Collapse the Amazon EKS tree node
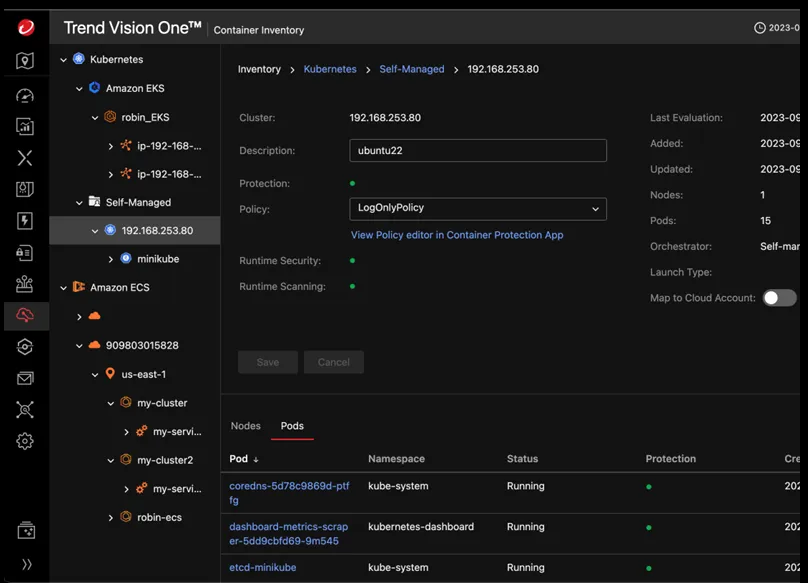 [80, 89]
